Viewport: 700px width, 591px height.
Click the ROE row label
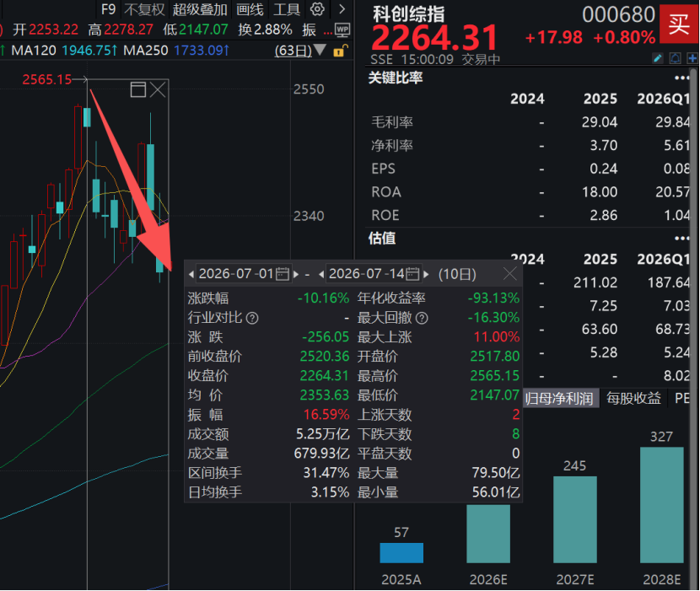pyautogui.click(x=385, y=215)
